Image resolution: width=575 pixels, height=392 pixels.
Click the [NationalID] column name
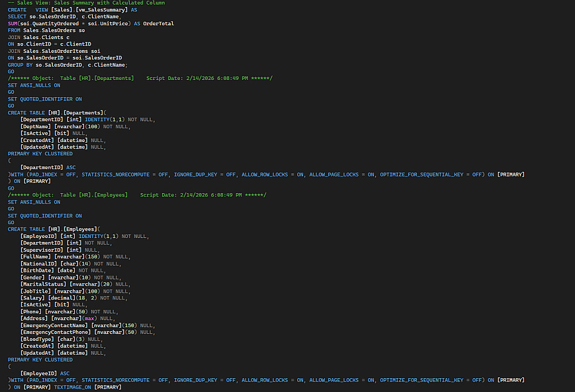point(39,264)
